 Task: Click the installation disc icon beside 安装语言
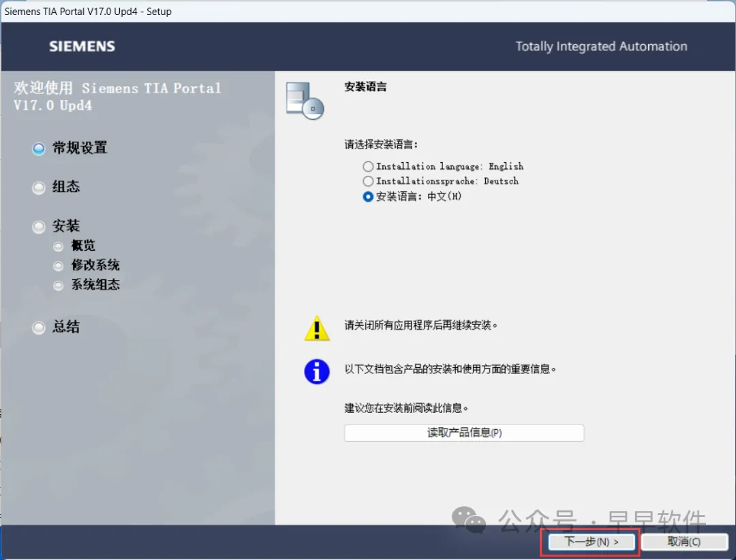coord(305,100)
